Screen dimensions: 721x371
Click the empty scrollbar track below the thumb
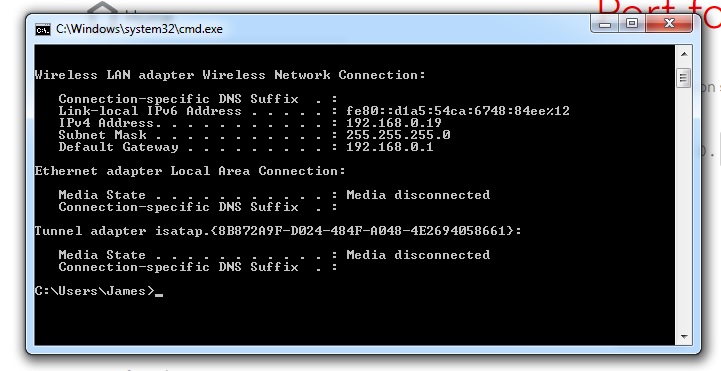pyautogui.click(x=684, y=207)
